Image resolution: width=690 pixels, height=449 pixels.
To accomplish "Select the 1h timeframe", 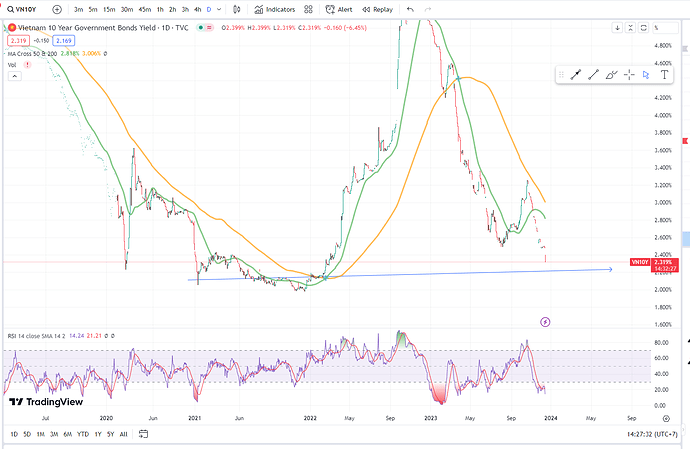I will click(160, 9).
